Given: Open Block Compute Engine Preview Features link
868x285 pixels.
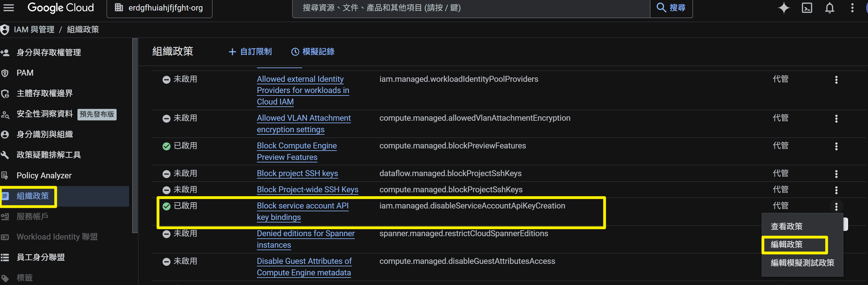Looking at the screenshot, I should coord(297,151).
